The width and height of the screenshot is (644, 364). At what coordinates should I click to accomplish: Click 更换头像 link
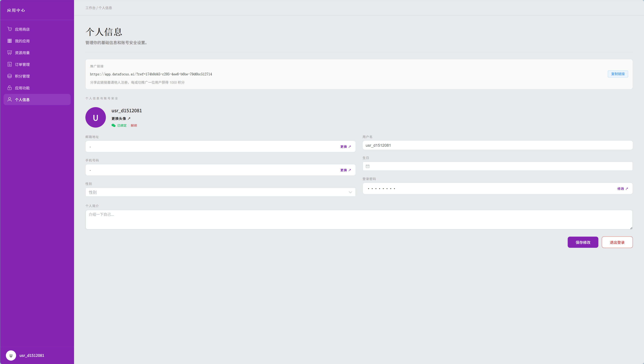point(121,118)
